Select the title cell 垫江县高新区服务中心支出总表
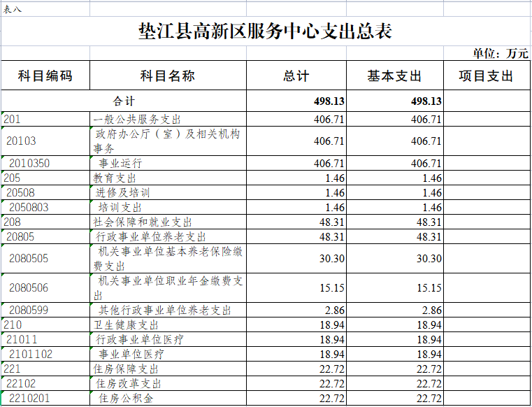 click(x=266, y=31)
